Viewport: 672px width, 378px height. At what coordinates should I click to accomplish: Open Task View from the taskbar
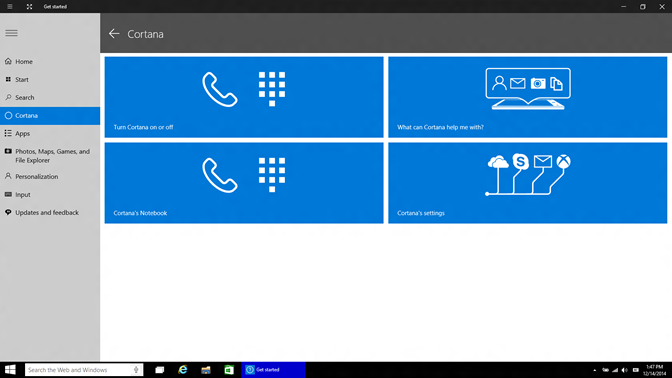160,370
